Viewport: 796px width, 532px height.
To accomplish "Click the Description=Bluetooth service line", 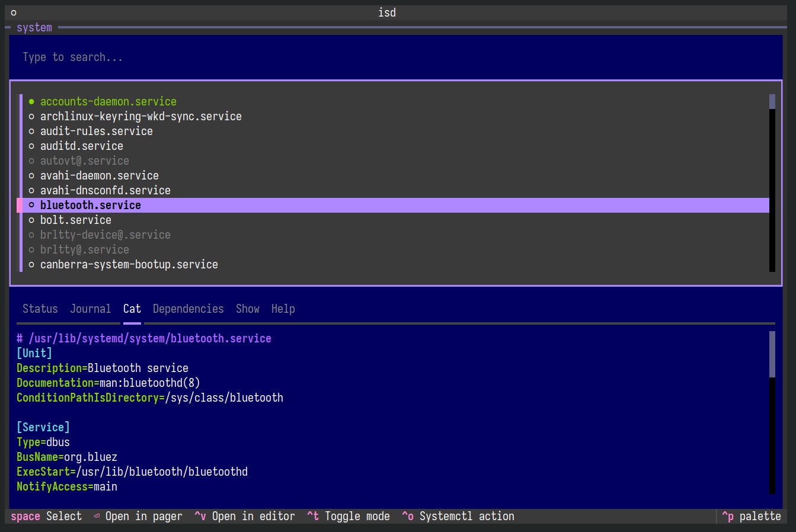I will click(103, 368).
